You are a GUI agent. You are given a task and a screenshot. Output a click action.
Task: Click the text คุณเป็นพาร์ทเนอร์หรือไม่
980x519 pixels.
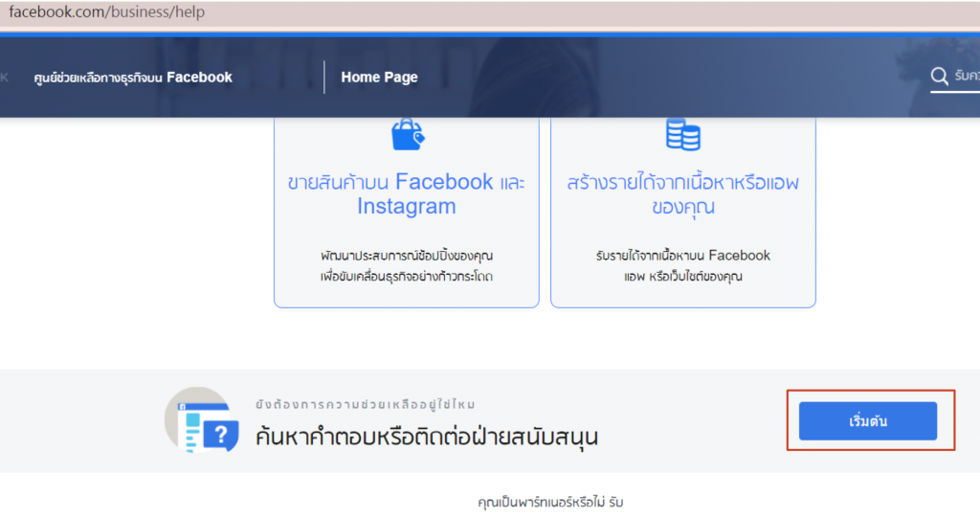[x=543, y=502]
